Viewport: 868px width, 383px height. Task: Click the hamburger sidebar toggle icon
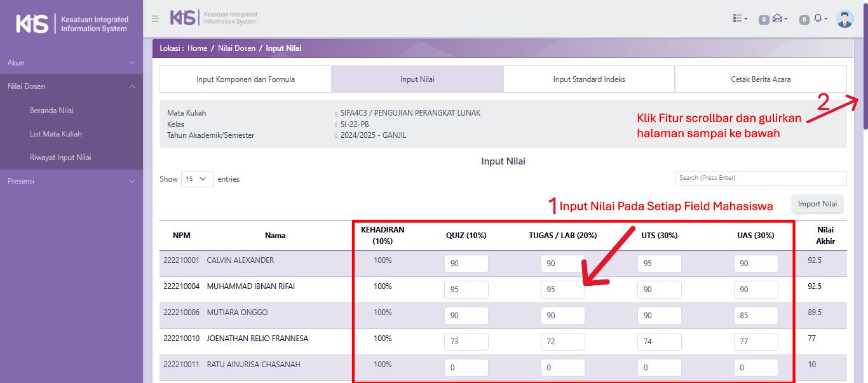155,18
